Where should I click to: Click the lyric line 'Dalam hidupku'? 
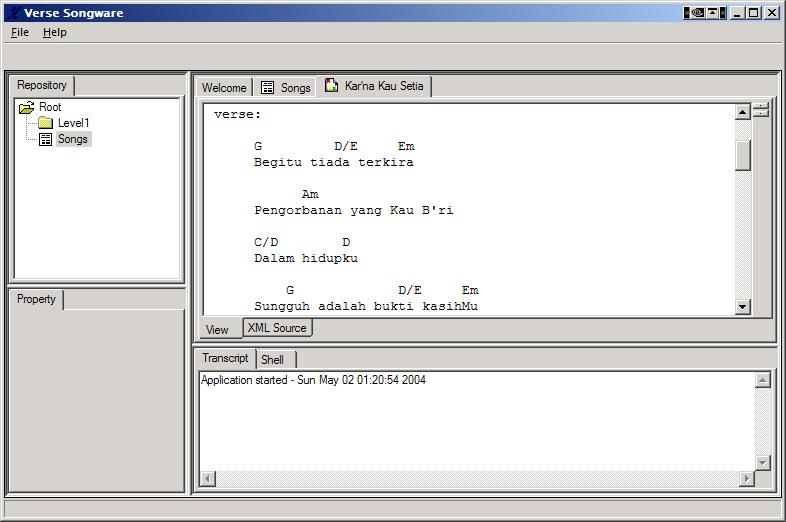(x=306, y=259)
